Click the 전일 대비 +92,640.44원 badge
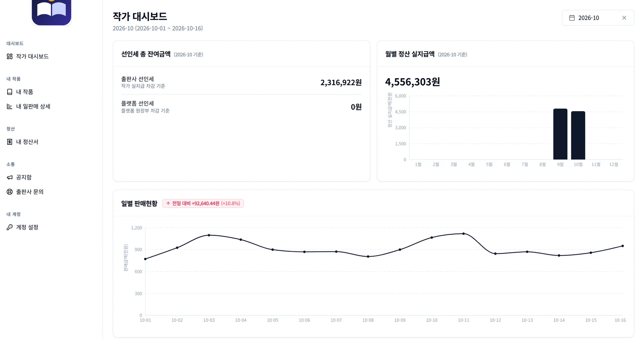 point(203,203)
